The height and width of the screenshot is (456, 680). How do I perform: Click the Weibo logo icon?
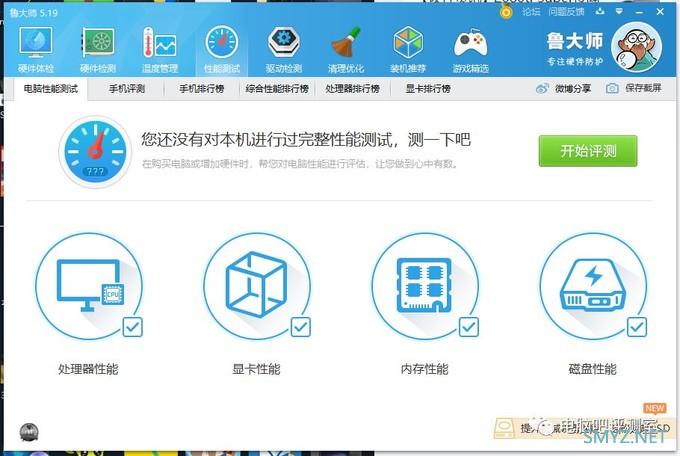[543, 89]
